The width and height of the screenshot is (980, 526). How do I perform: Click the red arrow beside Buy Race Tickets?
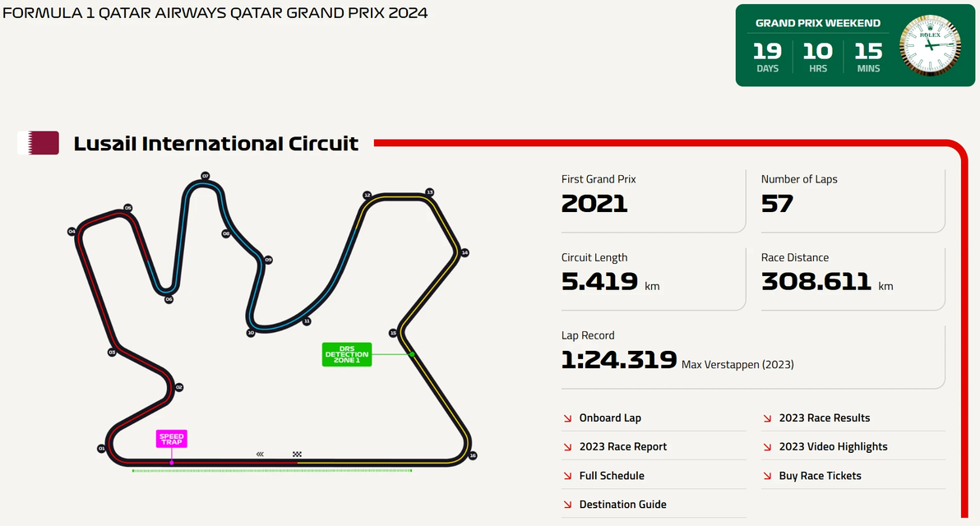point(767,476)
